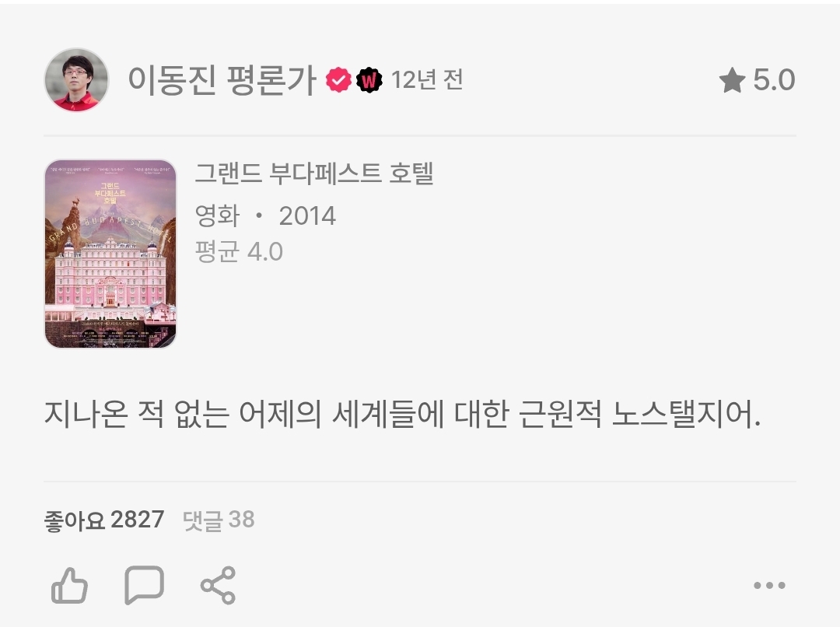Tap the thumbs-up like icon
This screenshot has width=840, height=627.
69,585
